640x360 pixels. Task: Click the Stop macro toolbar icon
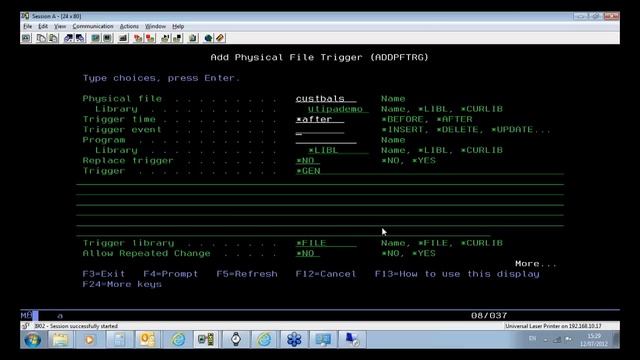pyautogui.click(x=150, y=38)
